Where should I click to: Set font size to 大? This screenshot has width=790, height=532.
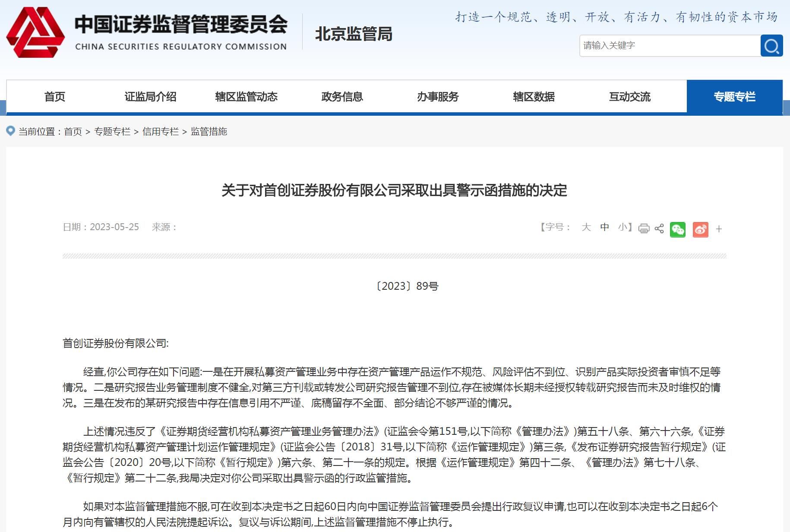point(586,227)
